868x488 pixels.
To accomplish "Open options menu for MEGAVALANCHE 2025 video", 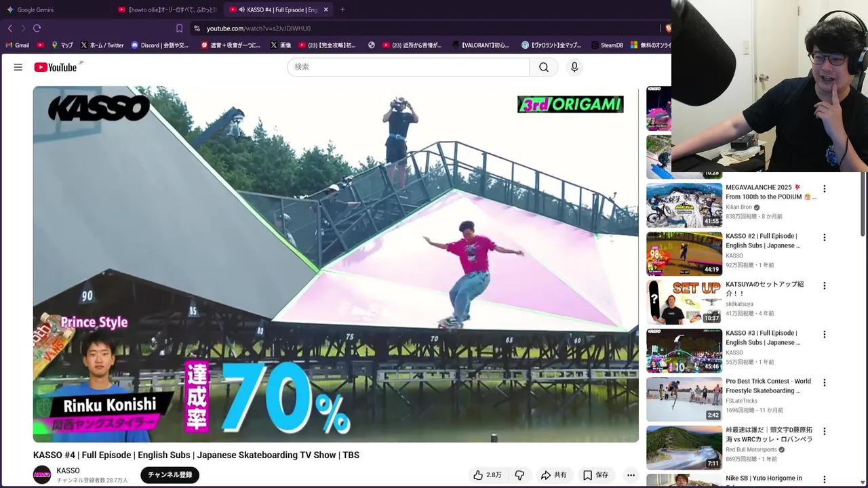I will pos(825,189).
